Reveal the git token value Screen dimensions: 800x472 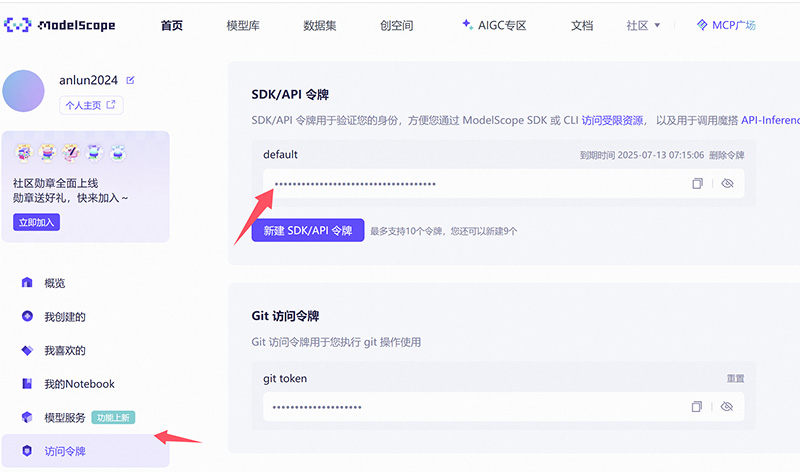727,407
